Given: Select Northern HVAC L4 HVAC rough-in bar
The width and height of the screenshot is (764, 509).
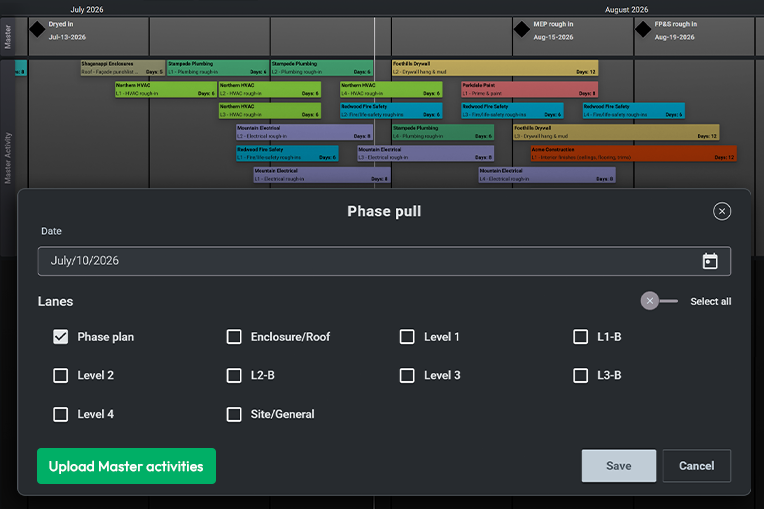Looking at the screenshot, I should pos(391,89).
